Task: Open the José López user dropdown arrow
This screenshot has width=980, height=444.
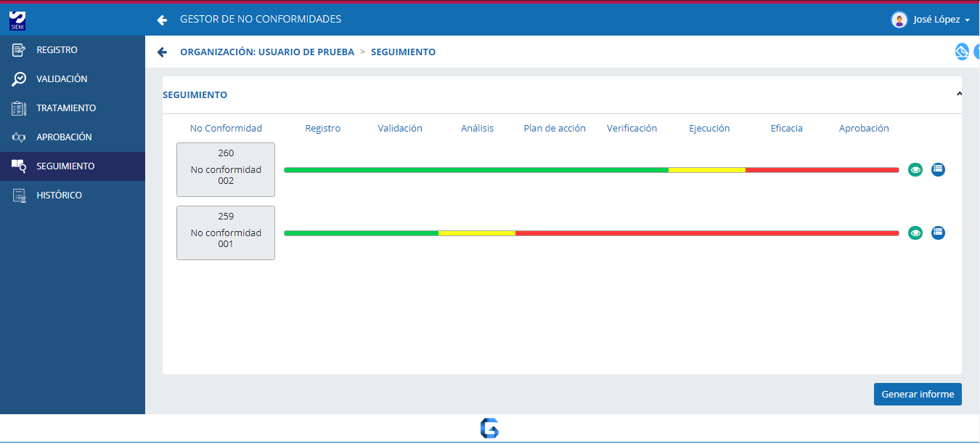Action: [x=967, y=20]
